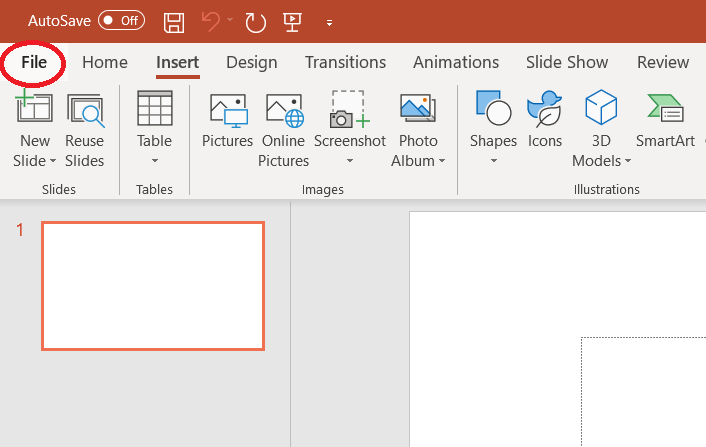Expand the Table dropdown arrow
706x447 pixels.
154,161
